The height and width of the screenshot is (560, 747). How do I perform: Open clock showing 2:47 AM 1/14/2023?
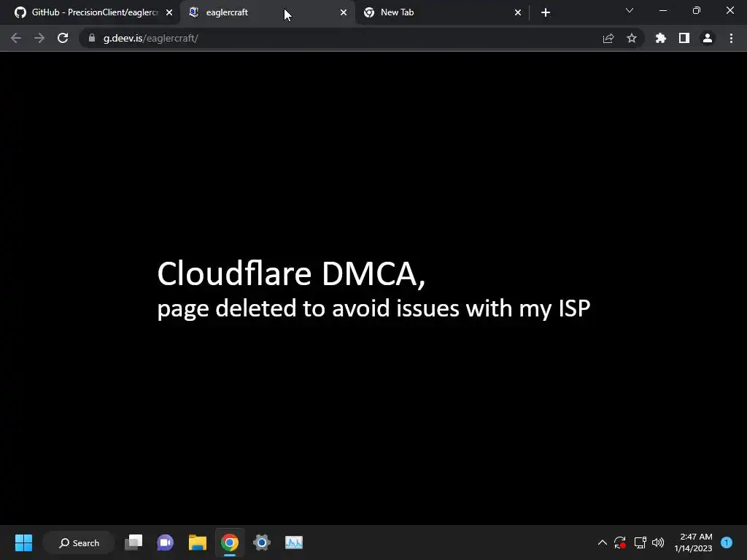coord(693,542)
